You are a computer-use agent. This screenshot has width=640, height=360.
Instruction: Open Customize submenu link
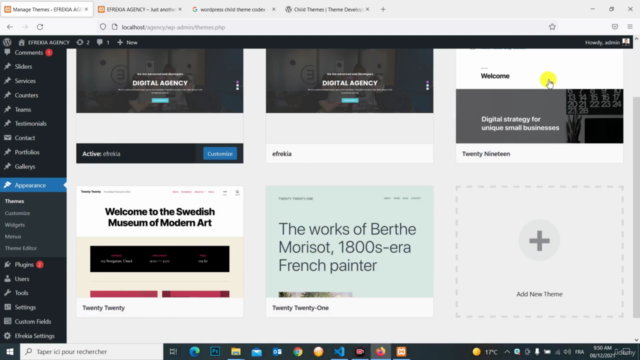tap(17, 213)
